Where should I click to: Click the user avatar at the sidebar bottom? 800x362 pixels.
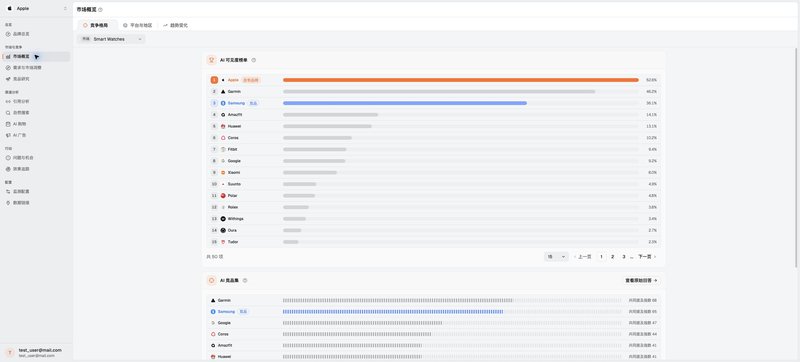click(10, 352)
